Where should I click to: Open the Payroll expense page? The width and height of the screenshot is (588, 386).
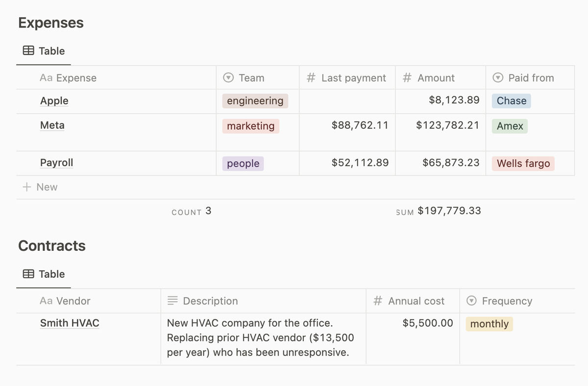click(56, 162)
